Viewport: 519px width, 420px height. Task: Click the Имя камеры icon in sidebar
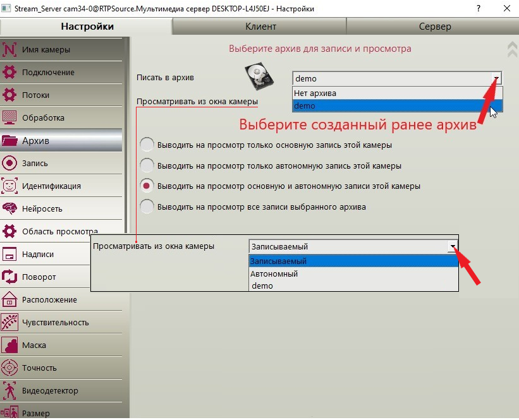point(9,50)
